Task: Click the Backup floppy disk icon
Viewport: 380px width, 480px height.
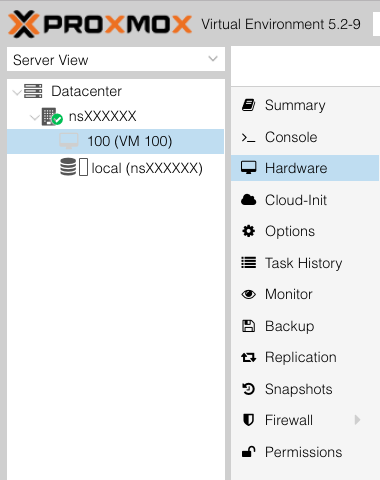Action: (248, 326)
